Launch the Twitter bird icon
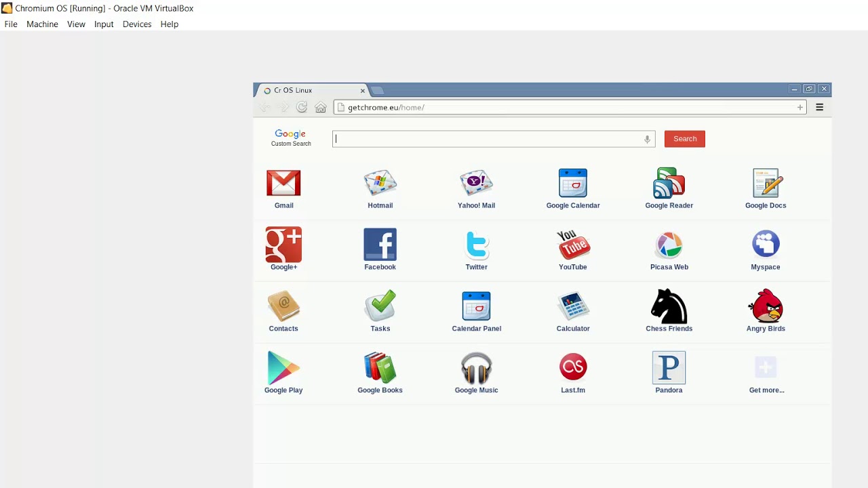The height and width of the screenshot is (488, 868). 477,245
